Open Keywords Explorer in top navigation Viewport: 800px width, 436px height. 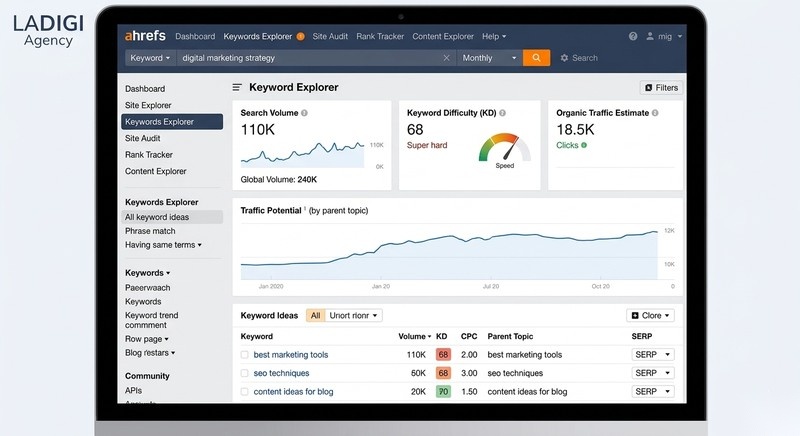258,37
